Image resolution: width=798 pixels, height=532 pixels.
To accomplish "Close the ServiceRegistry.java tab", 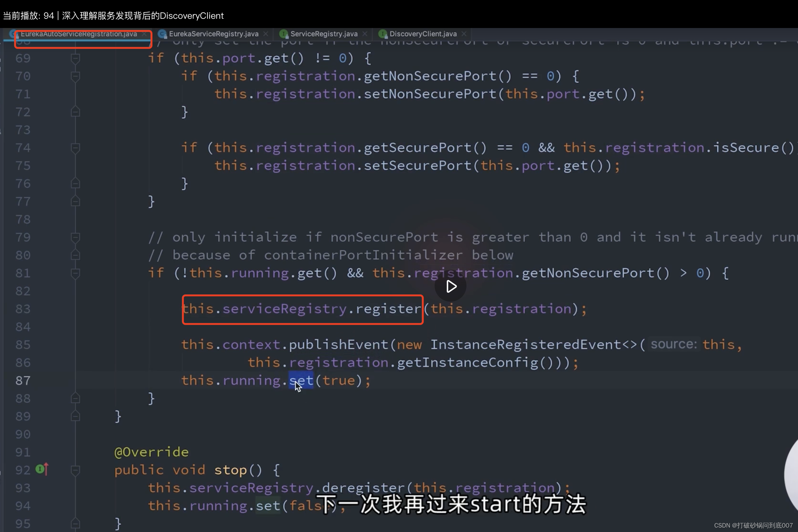I will pos(365,34).
